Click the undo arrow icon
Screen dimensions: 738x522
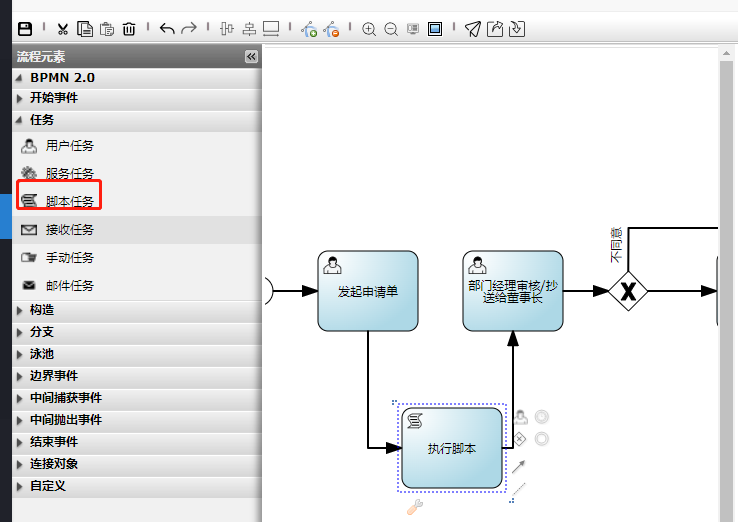[x=167, y=29]
